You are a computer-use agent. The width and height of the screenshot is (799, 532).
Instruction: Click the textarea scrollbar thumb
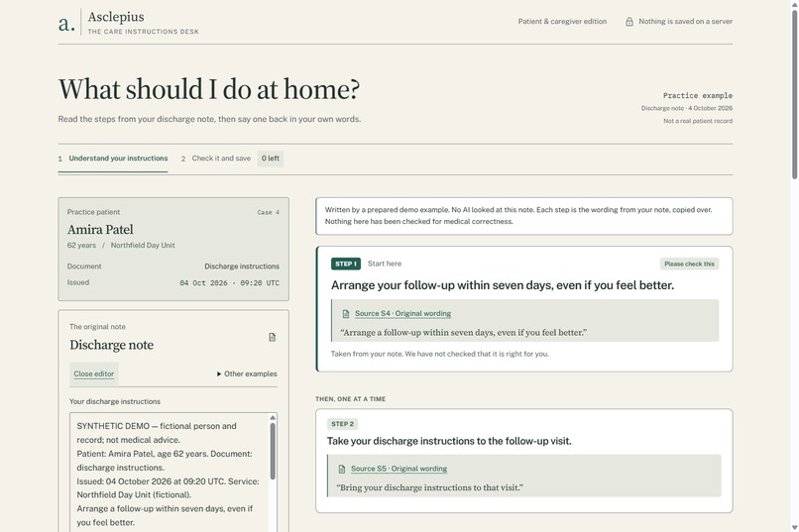coord(273,452)
